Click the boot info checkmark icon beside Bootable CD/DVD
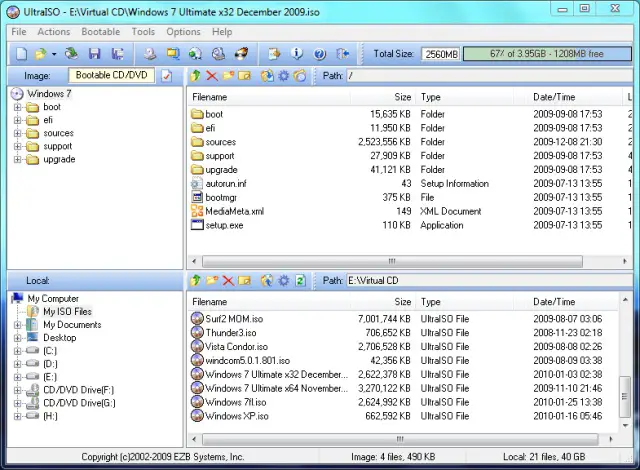 (167, 75)
